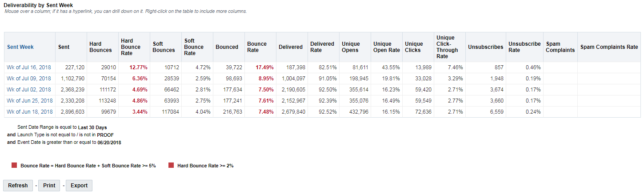644x194 pixels.
Task: Click the 06/20/2018 event date filter value
Action: [x=109, y=143]
